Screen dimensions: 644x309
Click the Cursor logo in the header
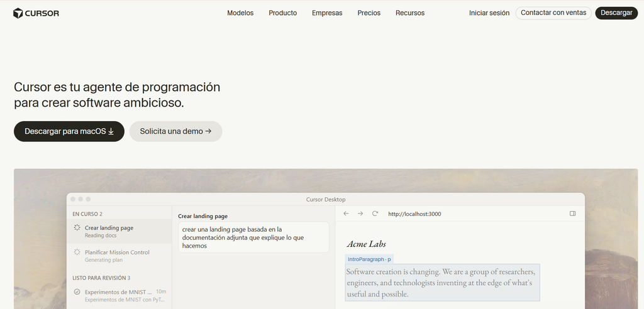[x=36, y=13]
